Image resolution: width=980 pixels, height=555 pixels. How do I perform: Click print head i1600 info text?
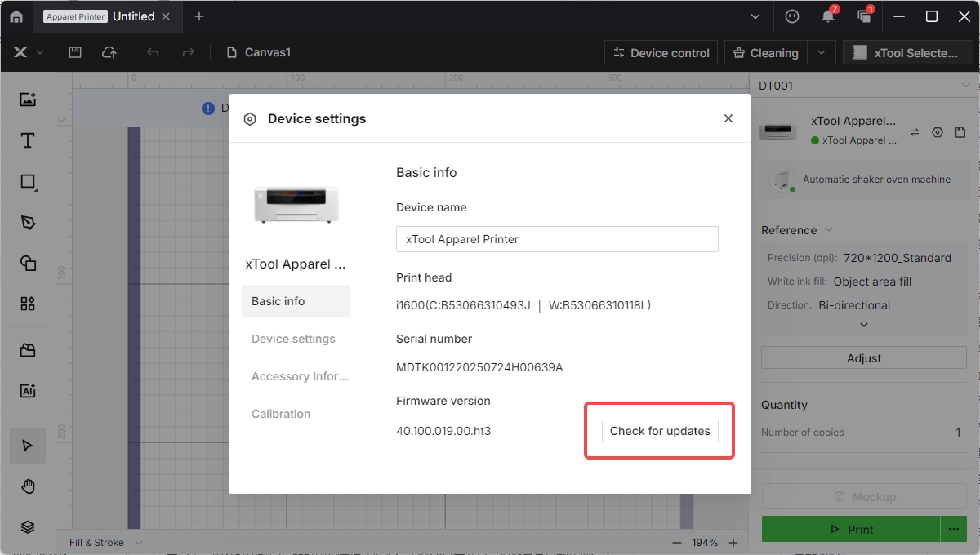(523, 305)
